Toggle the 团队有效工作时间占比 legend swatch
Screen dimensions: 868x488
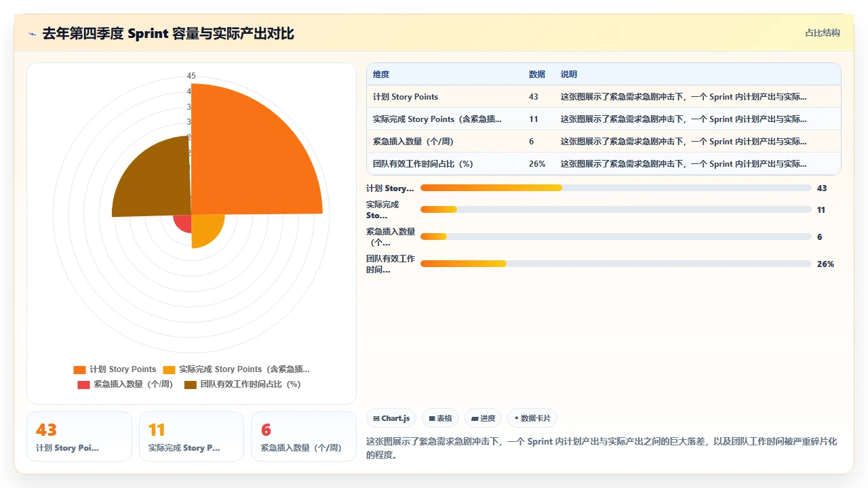point(191,384)
